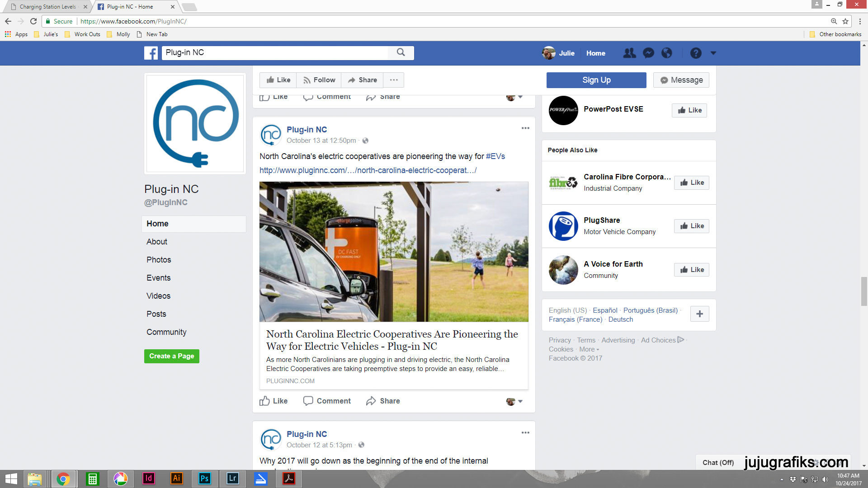
Task: Click Chrome's bookmark star icon
Action: tap(845, 21)
